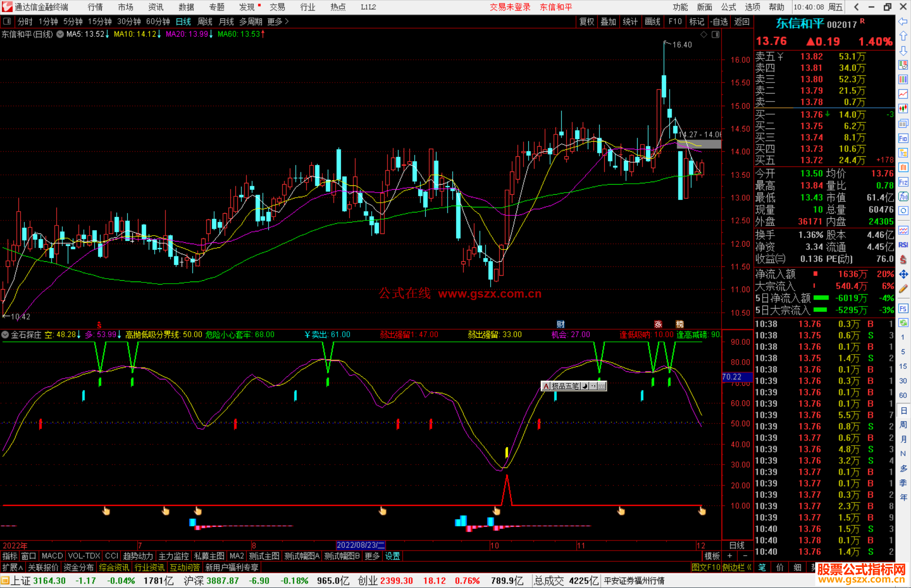Select the pencil drawing tool icon

coord(903,289)
